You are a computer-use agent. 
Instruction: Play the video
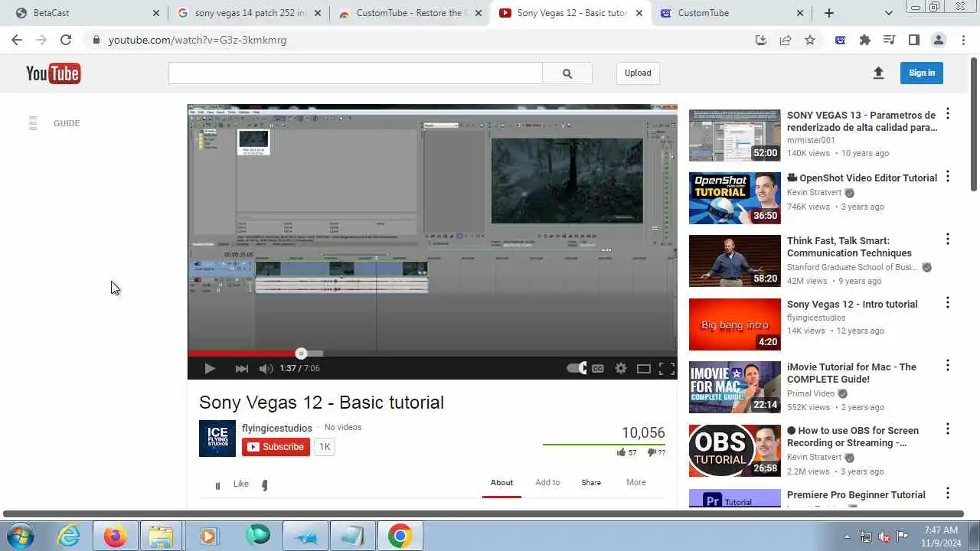209,368
